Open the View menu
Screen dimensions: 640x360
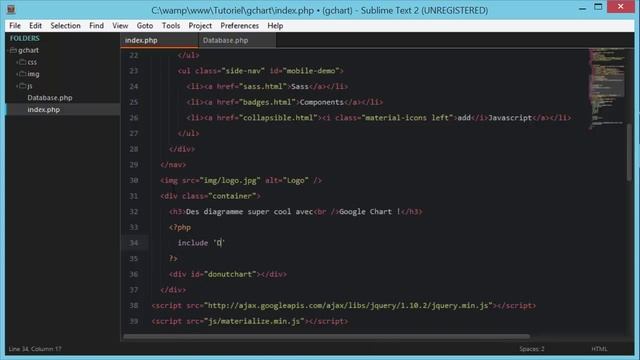120,26
